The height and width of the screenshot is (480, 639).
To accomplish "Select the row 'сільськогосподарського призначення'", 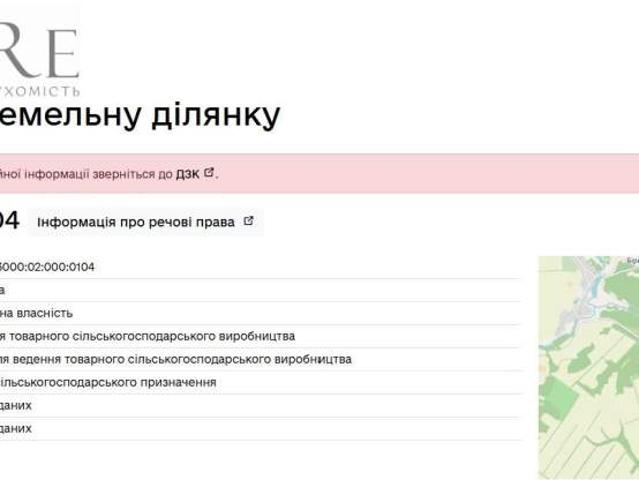I will [x=108, y=383].
